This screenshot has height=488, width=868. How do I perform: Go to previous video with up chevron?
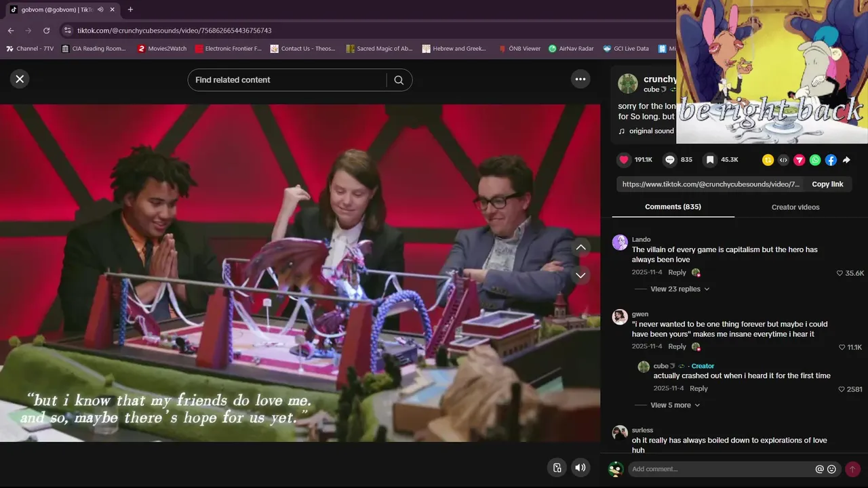pos(581,247)
